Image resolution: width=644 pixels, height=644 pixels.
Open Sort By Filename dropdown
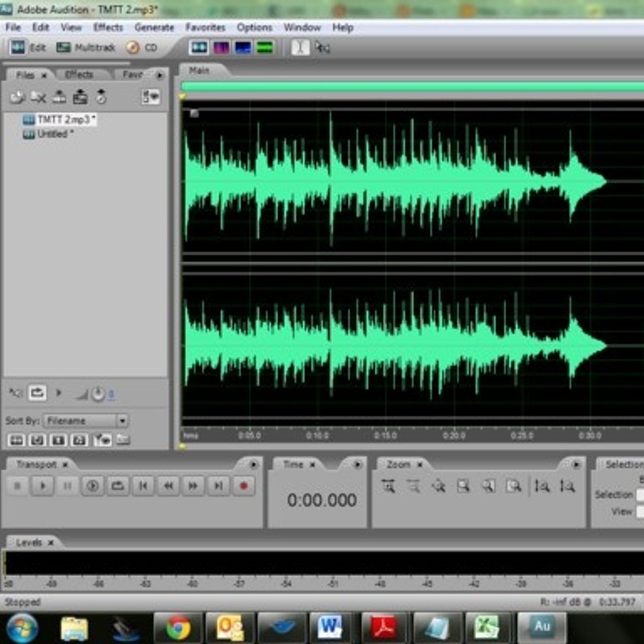(x=86, y=420)
